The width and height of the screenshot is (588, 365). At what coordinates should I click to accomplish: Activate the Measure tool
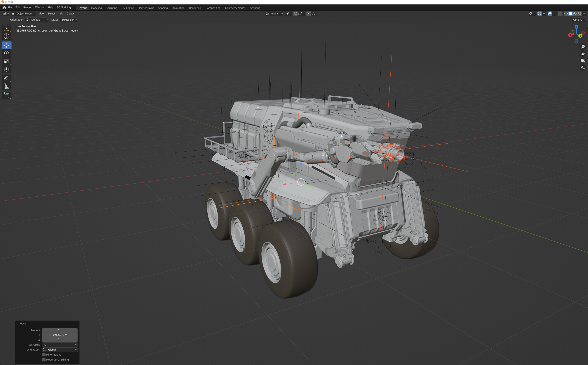click(x=6, y=86)
